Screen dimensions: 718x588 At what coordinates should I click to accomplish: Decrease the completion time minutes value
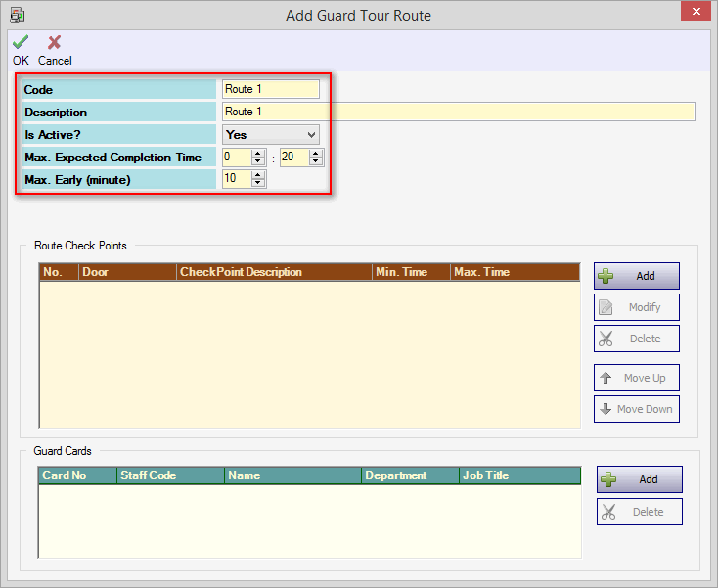coord(316,161)
